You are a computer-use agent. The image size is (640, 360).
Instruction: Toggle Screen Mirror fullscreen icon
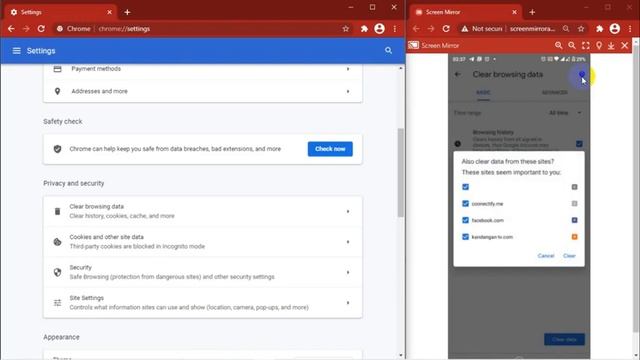[x=586, y=45]
